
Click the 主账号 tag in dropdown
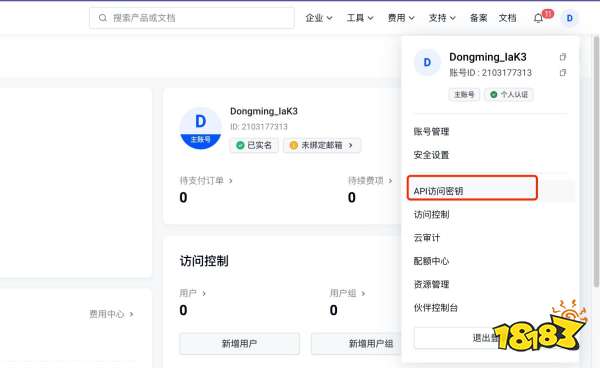click(x=464, y=94)
